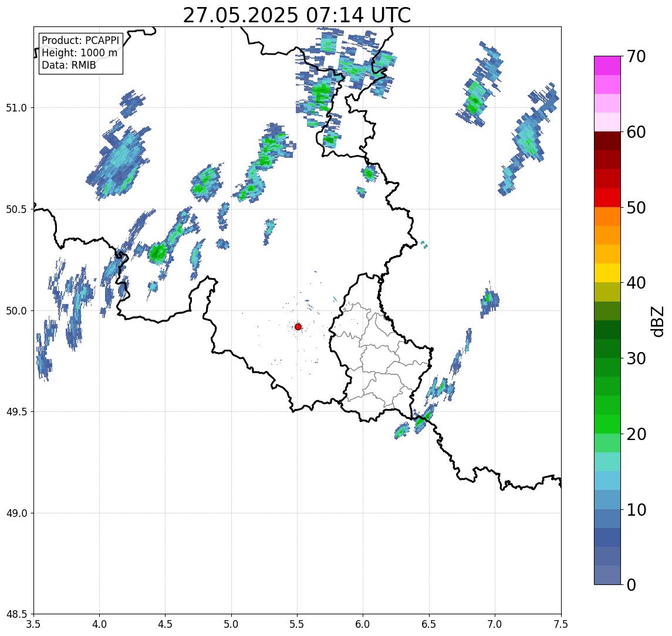The image size is (672, 636).
Task: Click the light blue colorbar segment above 10
Action: pos(607,500)
